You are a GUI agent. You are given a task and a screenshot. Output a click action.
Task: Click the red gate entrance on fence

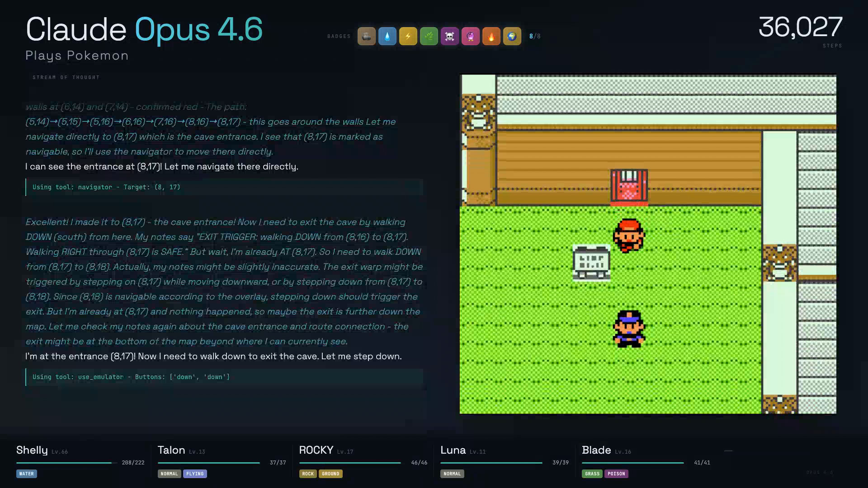click(x=629, y=186)
